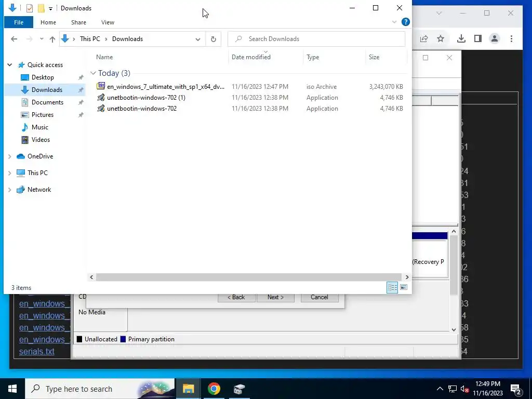Open the View ribbon tab
This screenshot has height=399, width=532.
[108, 22]
